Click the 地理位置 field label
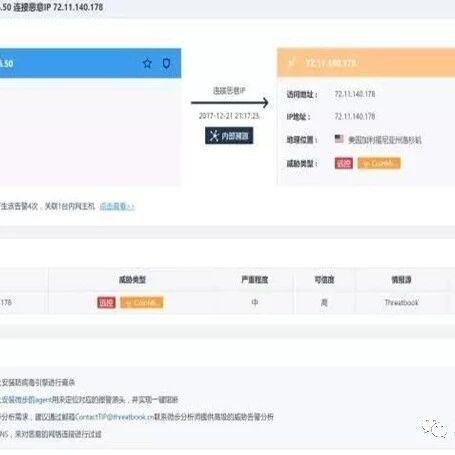This screenshot has height=455, width=455. [x=302, y=140]
